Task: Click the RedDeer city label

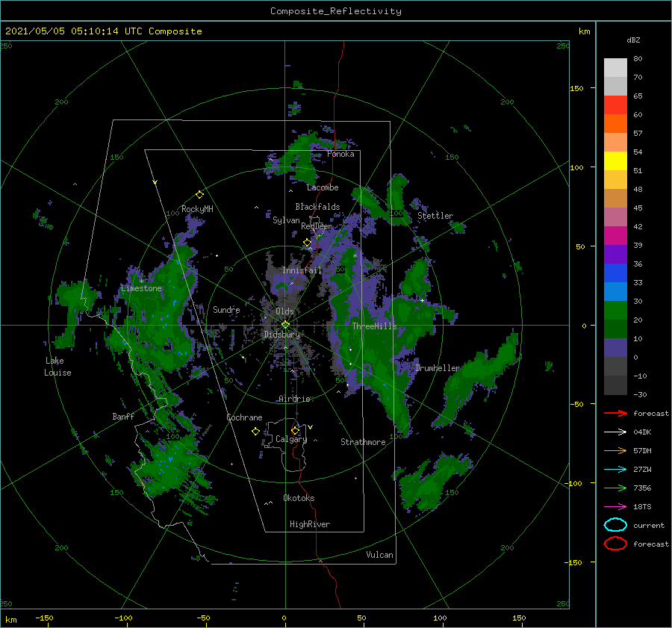Action: [317, 226]
